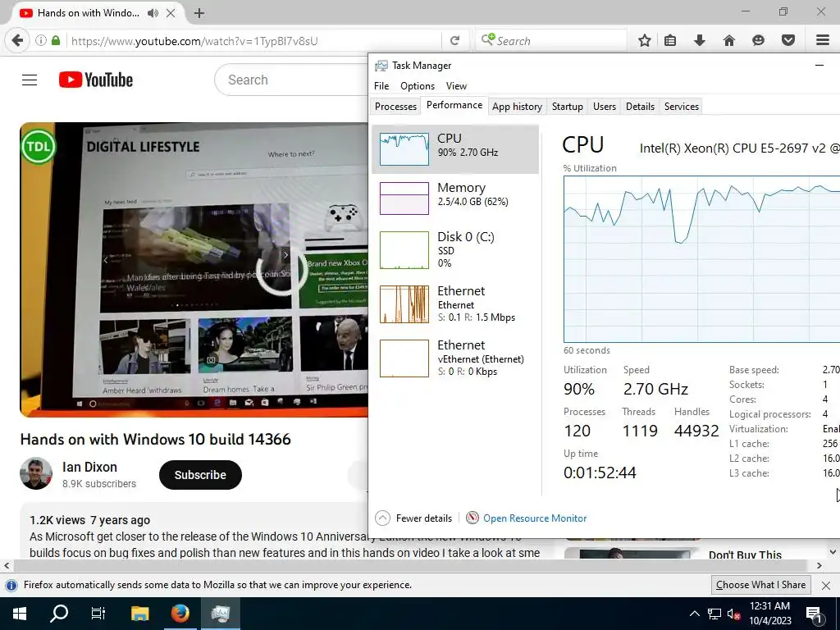Select the CPU performance entry
The width and height of the screenshot is (840, 630).
click(454, 149)
